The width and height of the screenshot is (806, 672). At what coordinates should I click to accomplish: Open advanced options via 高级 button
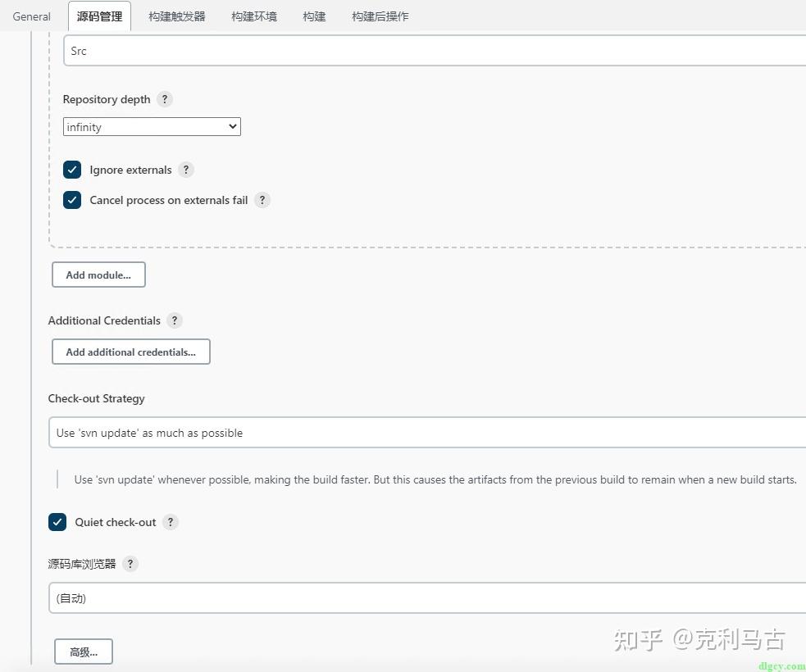(x=83, y=651)
